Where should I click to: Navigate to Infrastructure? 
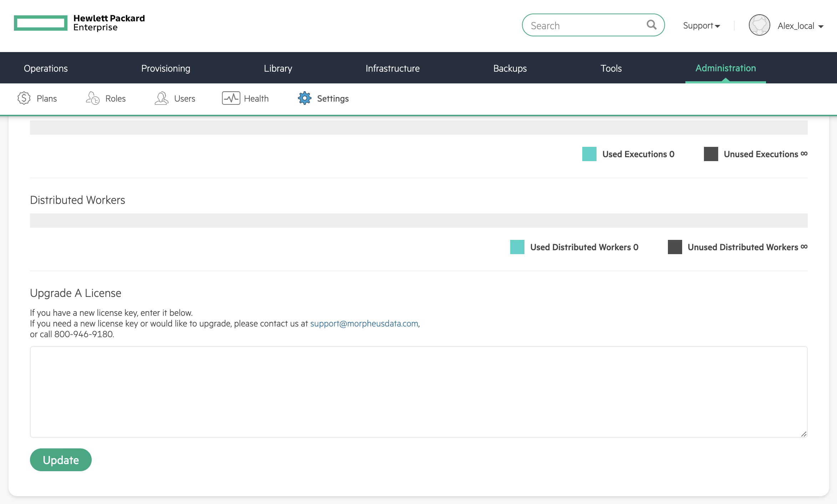pyautogui.click(x=392, y=68)
